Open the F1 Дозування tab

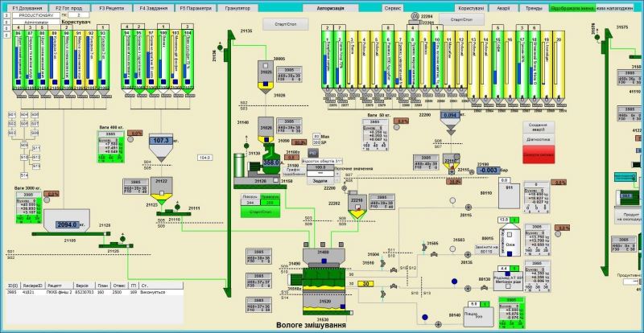27,7
